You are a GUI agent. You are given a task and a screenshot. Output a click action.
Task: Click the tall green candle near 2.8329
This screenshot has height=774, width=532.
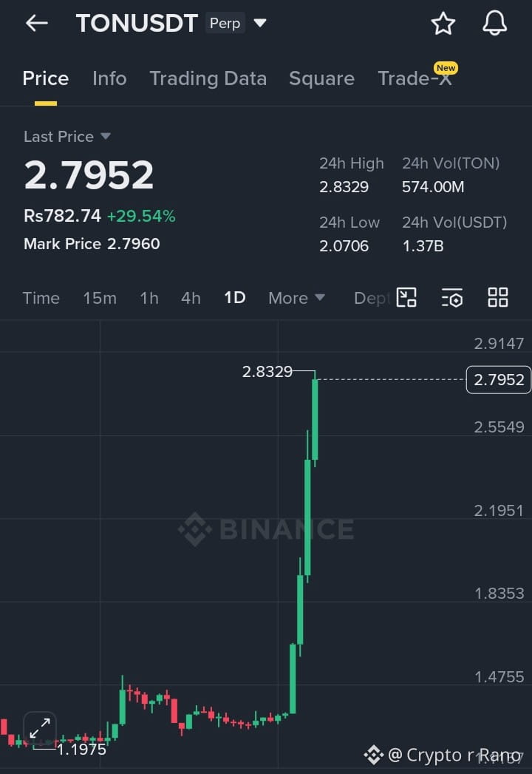tap(315, 418)
